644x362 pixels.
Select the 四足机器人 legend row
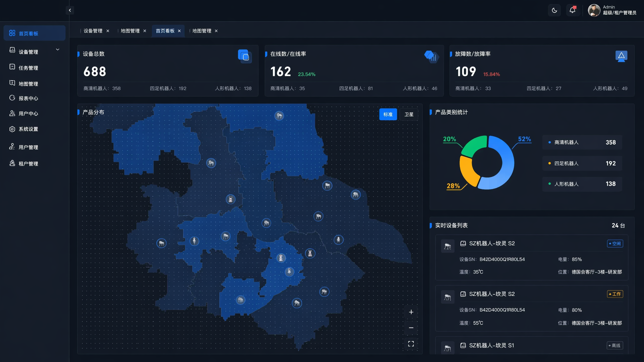point(582,163)
